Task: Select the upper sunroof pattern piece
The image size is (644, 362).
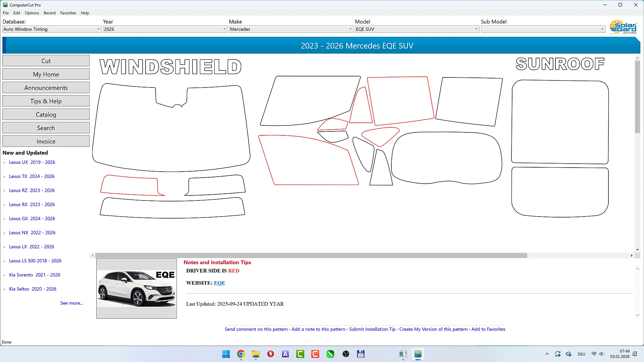Action: click(560, 122)
